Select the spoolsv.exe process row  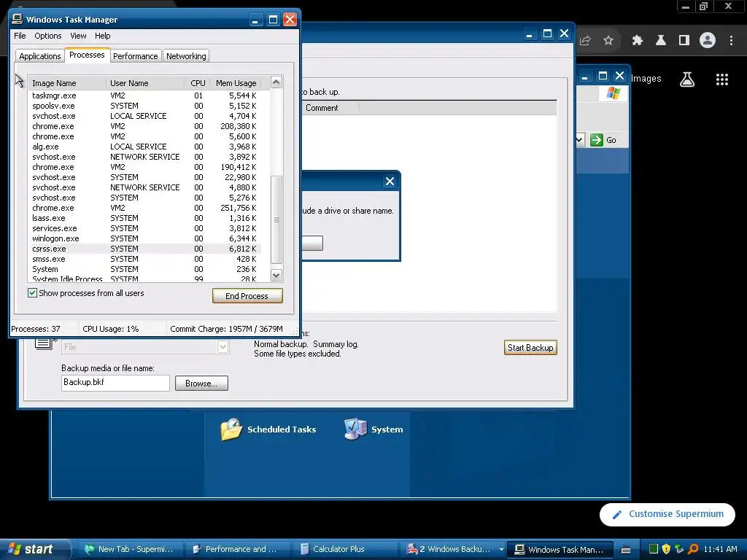pyautogui.click(x=145, y=106)
